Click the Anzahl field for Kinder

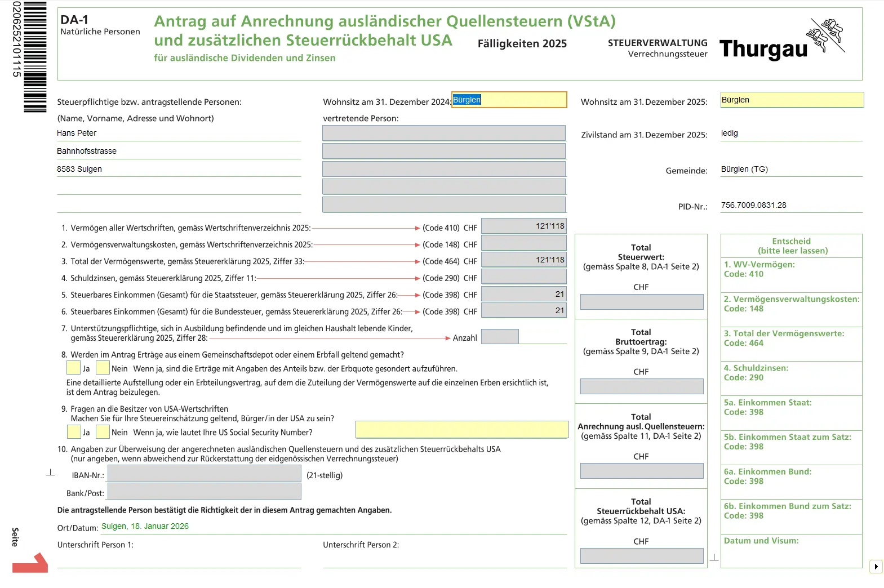pyautogui.click(x=500, y=337)
